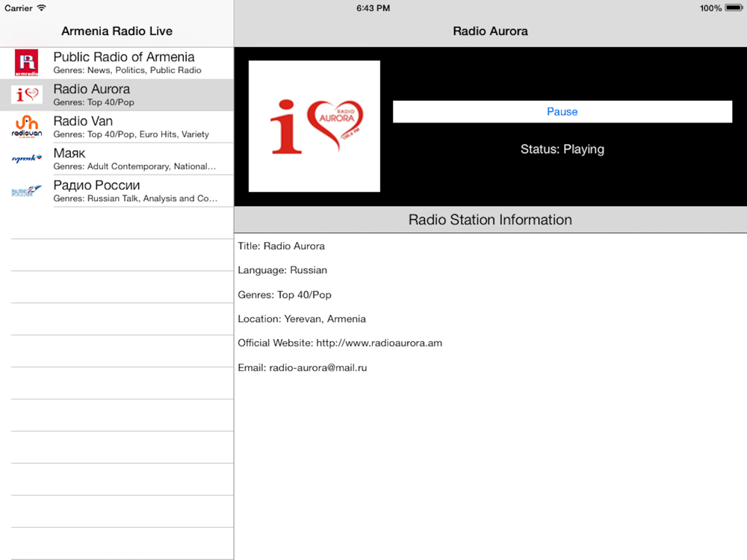The image size is (747, 560).
Task: Tap the Wi-Fi icon in status bar
Action: [x=41, y=8]
